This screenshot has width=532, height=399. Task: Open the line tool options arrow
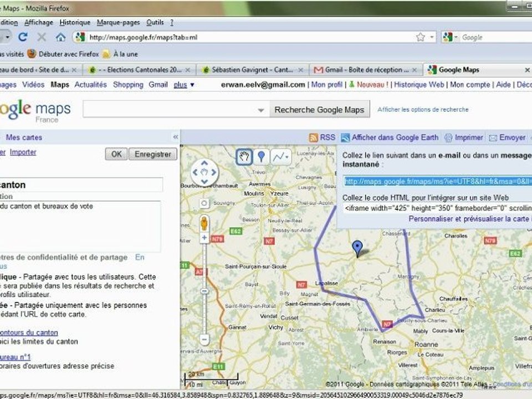tap(287, 157)
